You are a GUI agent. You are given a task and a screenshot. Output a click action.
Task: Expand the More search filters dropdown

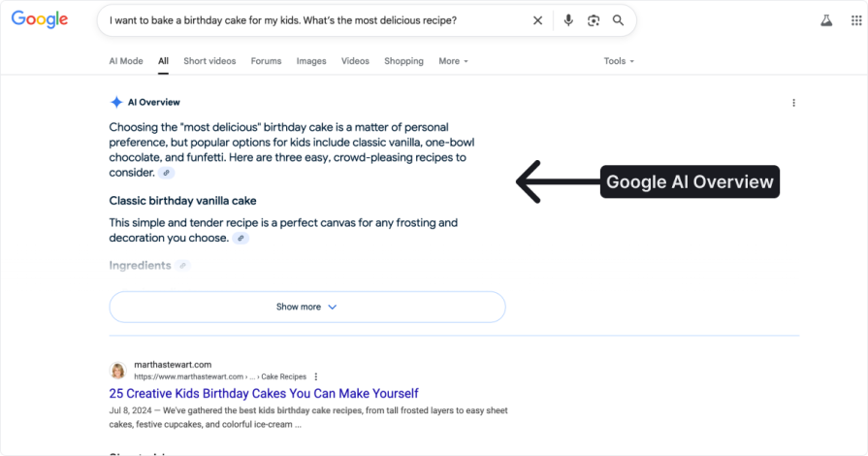click(453, 61)
